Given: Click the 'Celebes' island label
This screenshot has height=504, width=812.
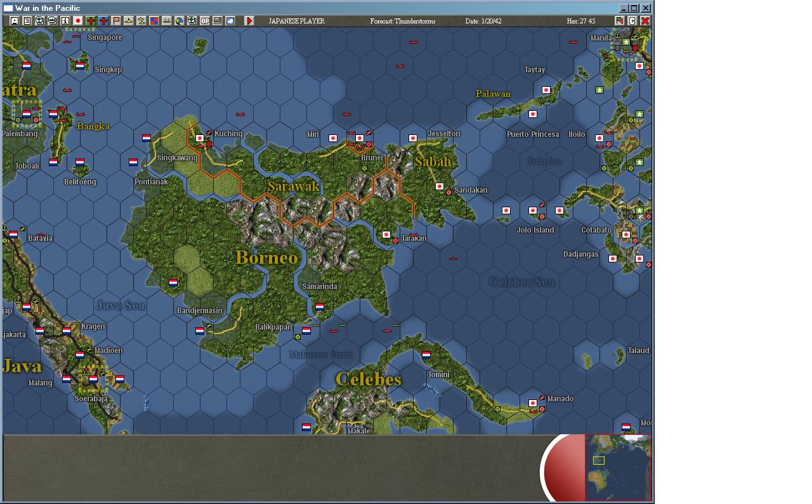Looking at the screenshot, I should [x=369, y=379].
